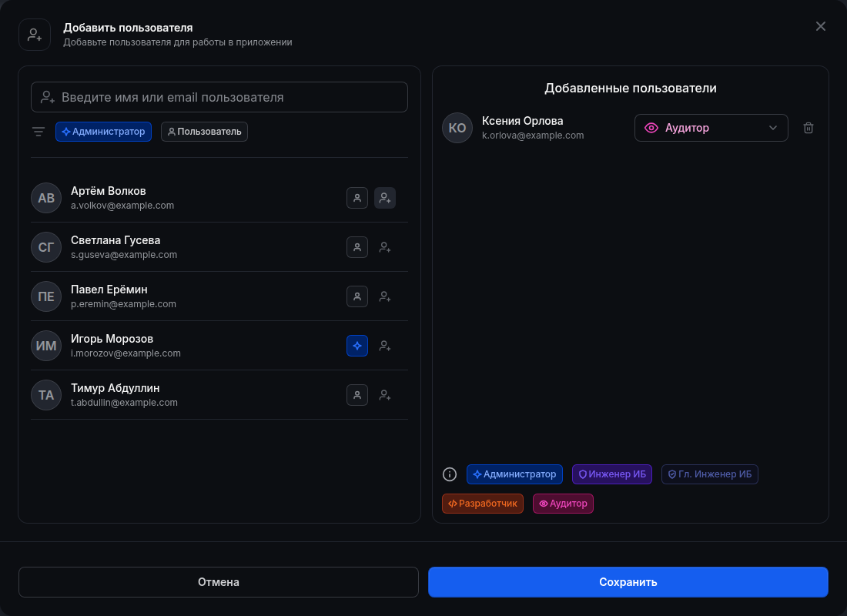The height and width of the screenshot is (616, 847).
Task: Click the filter icon beside Администратор chip
Action: (x=38, y=132)
